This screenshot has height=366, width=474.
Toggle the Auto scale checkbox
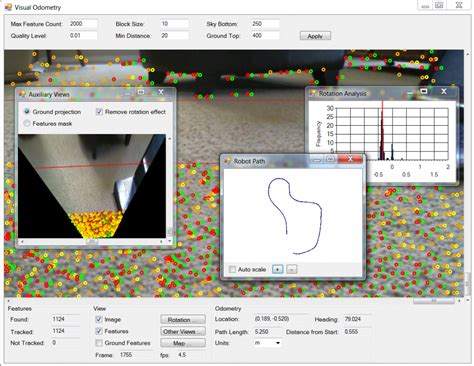232,269
